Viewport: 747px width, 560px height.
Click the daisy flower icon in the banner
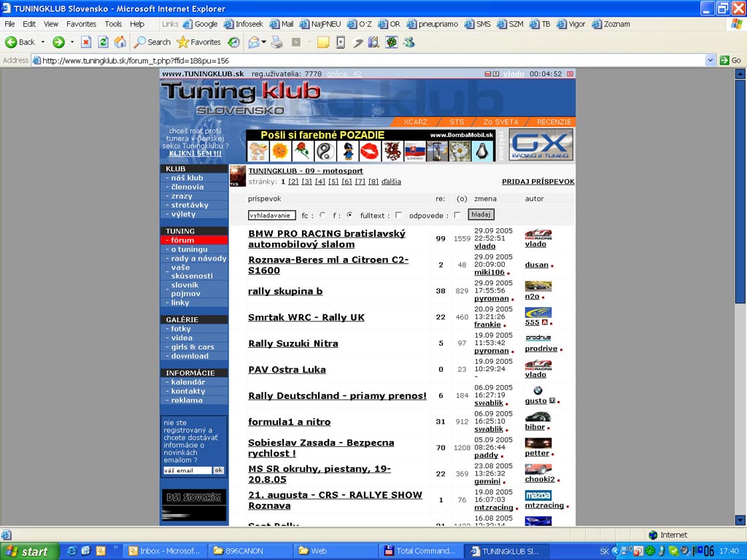pyautogui.click(x=460, y=152)
